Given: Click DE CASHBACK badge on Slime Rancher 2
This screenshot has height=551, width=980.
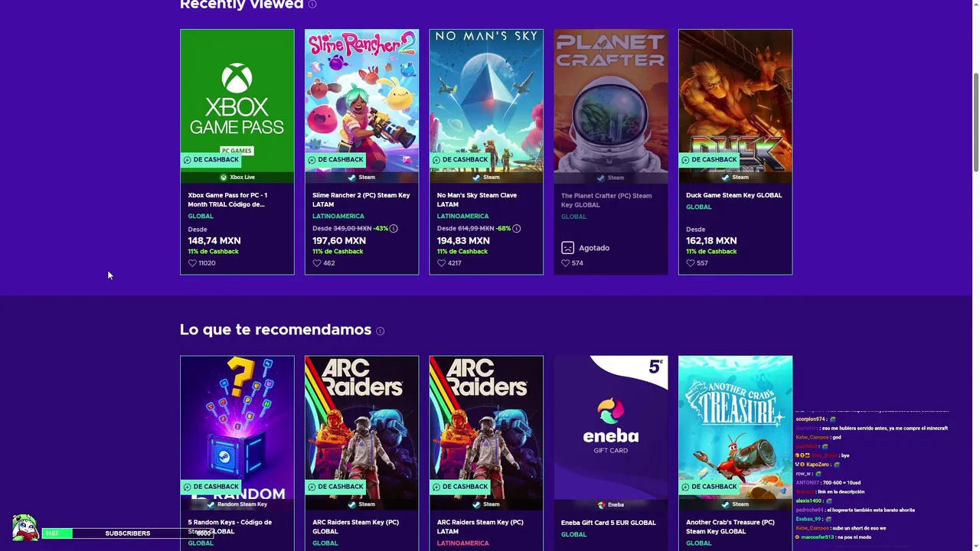Looking at the screenshot, I should pyautogui.click(x=335, y=160).
